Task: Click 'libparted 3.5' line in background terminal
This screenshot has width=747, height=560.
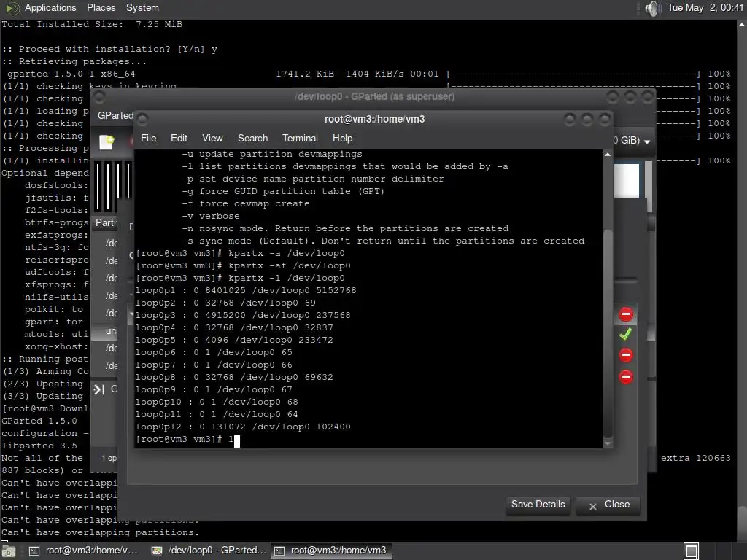Action: click(39, 446)
